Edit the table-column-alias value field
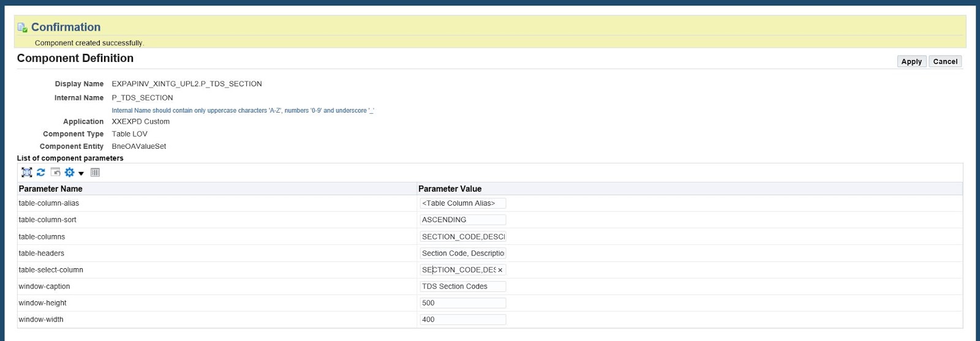Viewport: 980px width, 341px height. [x=463, y=203]
